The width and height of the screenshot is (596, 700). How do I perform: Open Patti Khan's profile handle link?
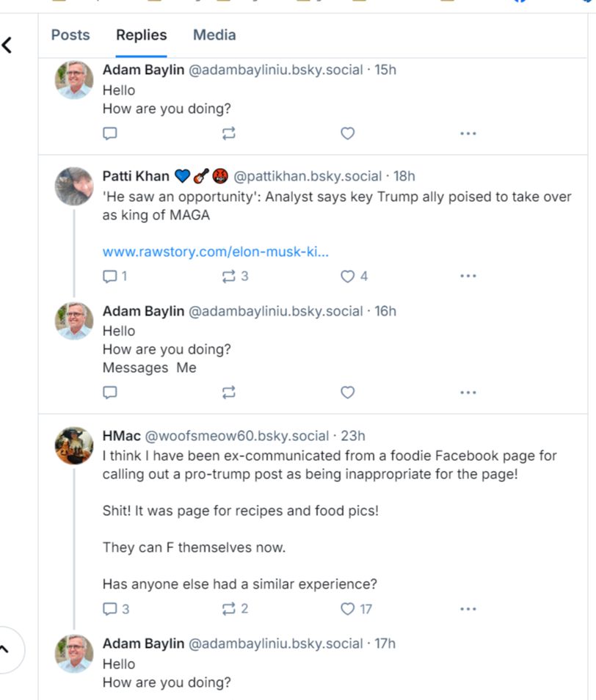point(308,176)
